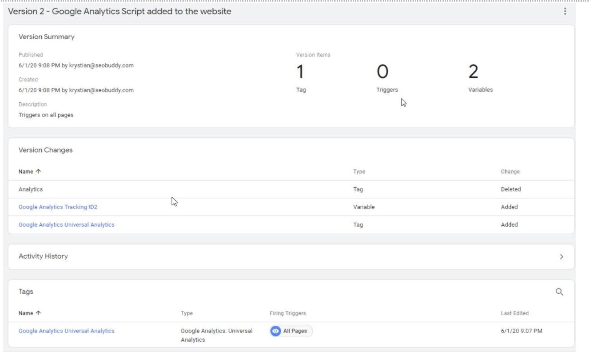Open the version three-dot options menu
The height and width of the screenshot is (364, 589).
click(565, 11)
